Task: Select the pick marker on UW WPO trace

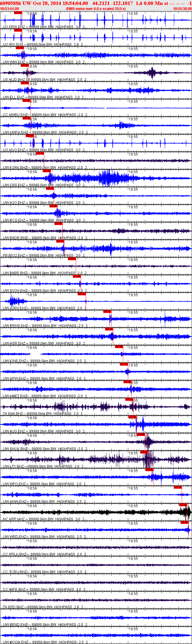Action: 150,470
